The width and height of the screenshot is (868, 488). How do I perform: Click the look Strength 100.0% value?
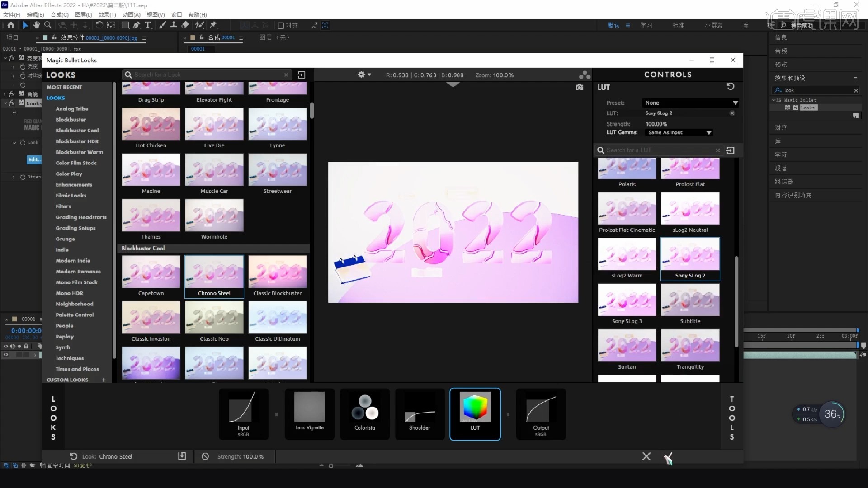click(x=253, y=456)
